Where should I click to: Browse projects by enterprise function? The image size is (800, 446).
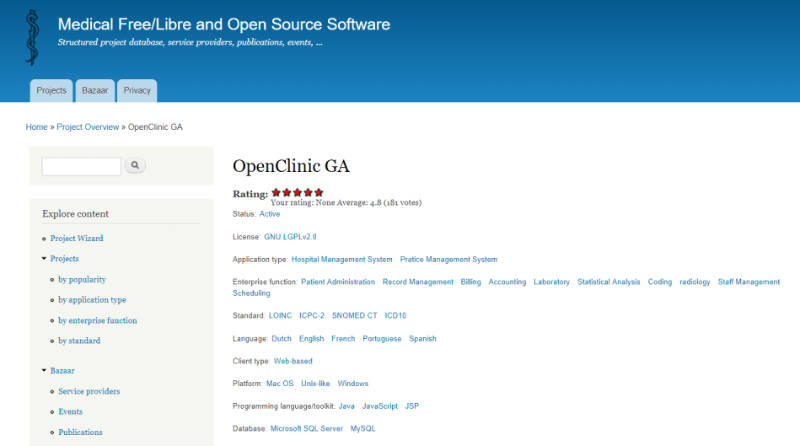tap(98, 321)
